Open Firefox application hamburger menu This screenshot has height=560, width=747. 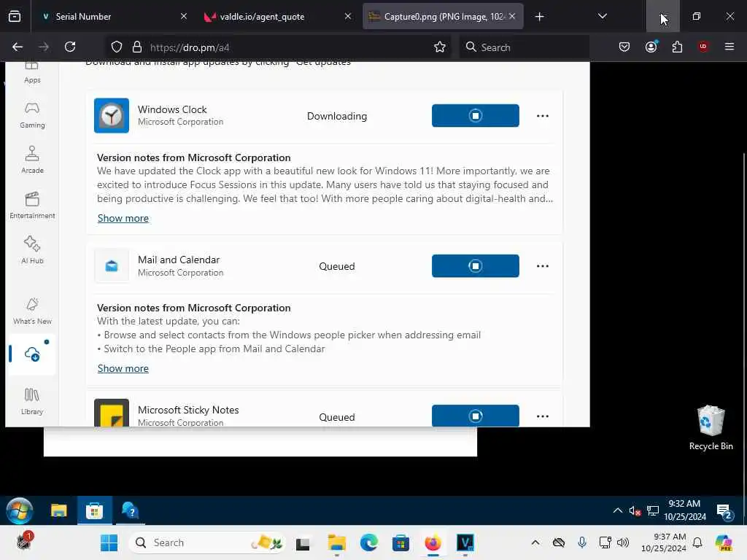point(729,47)
